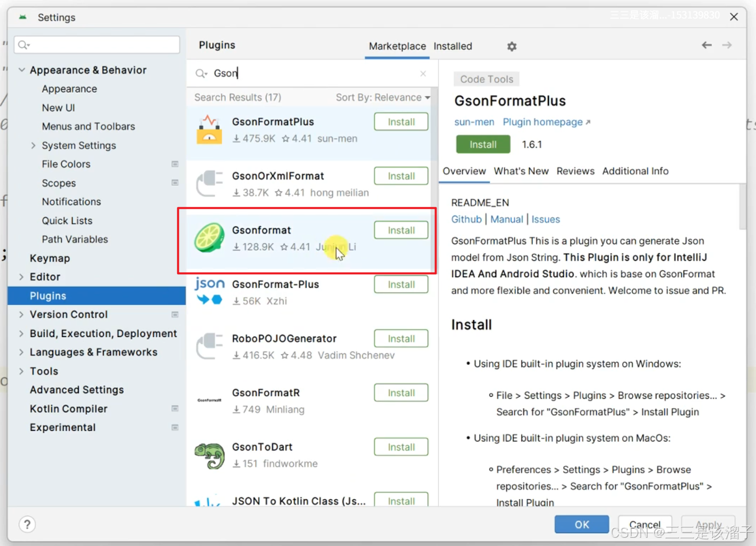This screenshot has height=546, width=756.
Task: Install RoboPOJOGenerator plugin
Action: pyautogui.click(x=401, y=339)
